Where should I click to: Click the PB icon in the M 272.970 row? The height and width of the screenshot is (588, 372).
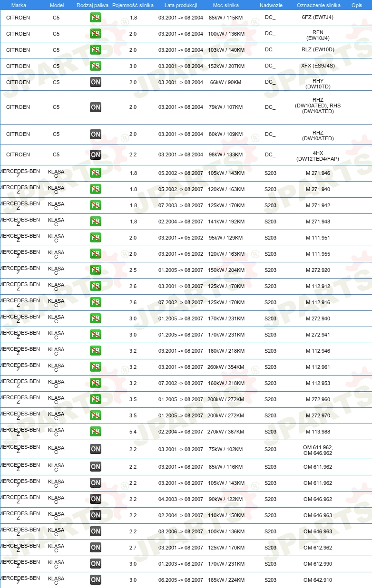96,415
